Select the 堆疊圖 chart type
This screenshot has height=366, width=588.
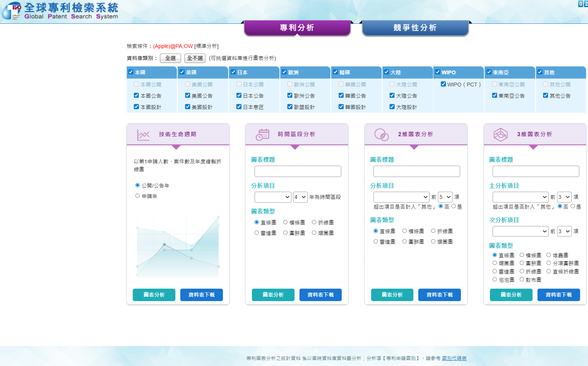pyautogui.click(x=549, y=255)
